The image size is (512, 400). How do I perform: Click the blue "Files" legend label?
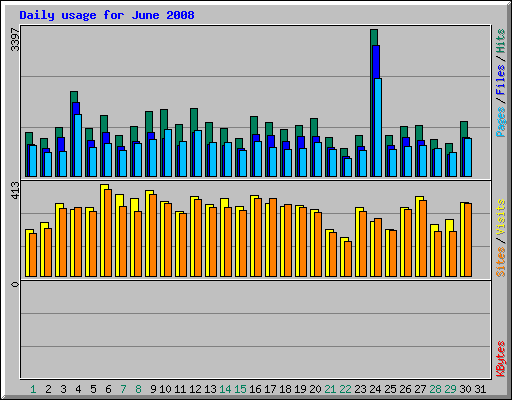[500, 79]
